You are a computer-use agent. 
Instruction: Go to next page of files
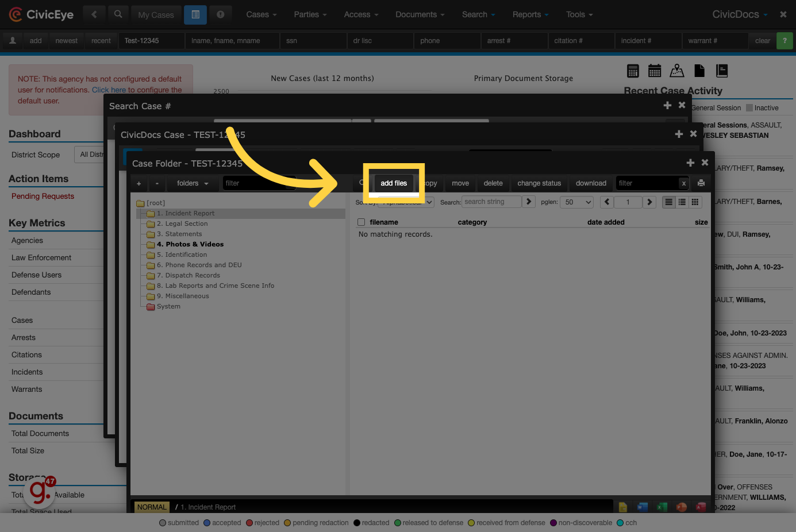click(x=649, y=202)
